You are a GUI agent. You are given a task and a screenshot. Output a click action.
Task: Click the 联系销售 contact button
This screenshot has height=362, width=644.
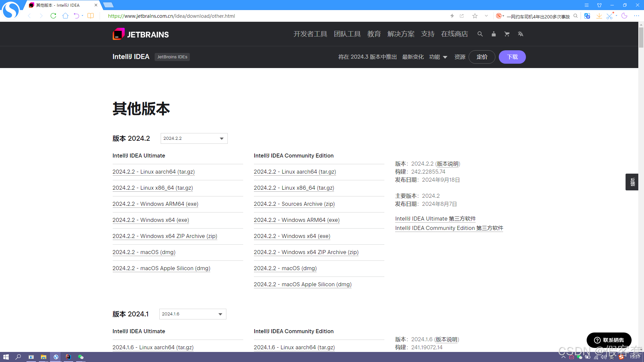coord(609,340)
